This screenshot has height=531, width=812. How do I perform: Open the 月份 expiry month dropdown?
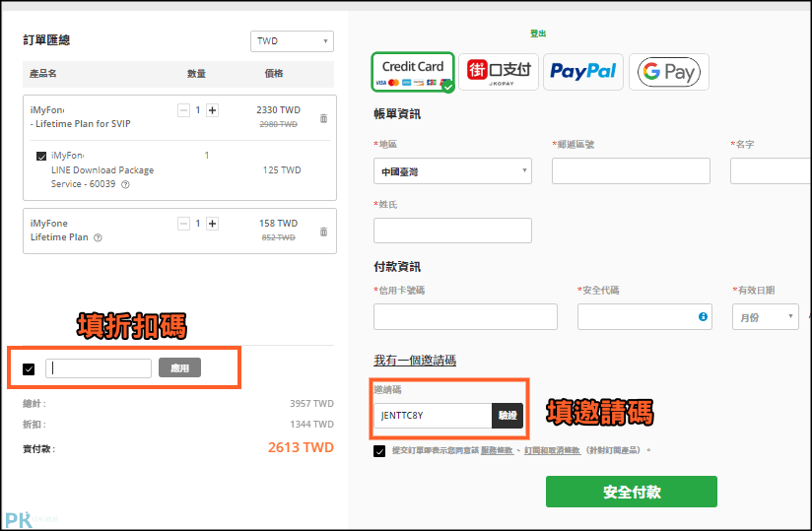766,317
